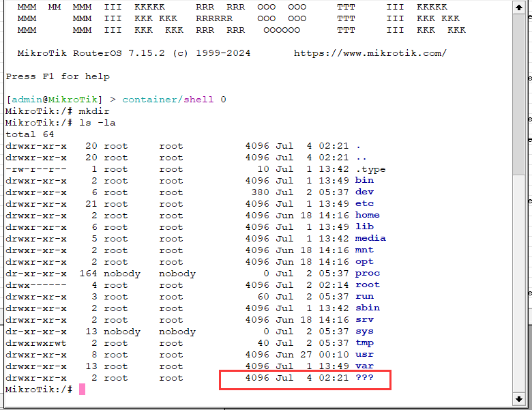Click the "opt" directory name
The width and height of the screenshot is (532, 410).
coord(364,262)
